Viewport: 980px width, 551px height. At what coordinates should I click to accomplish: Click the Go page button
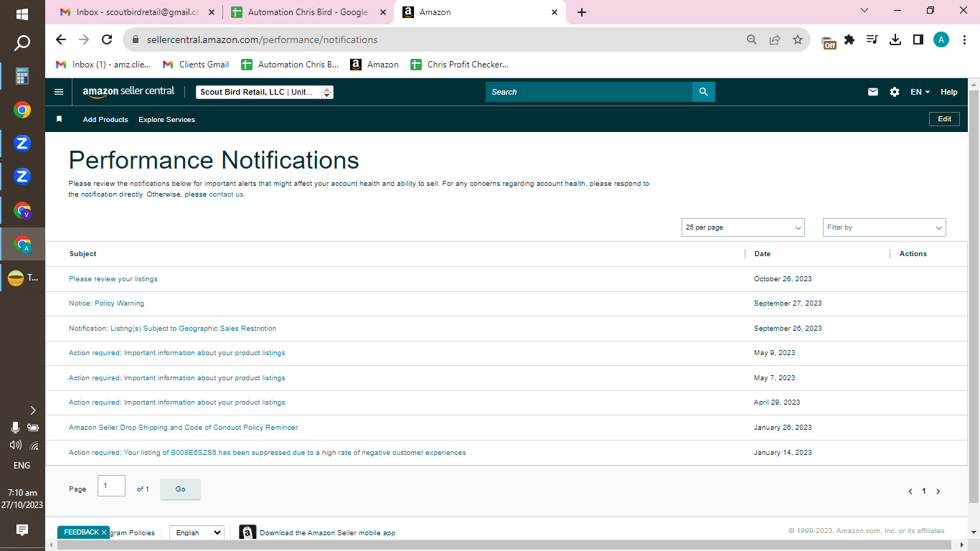coord(180,489)
